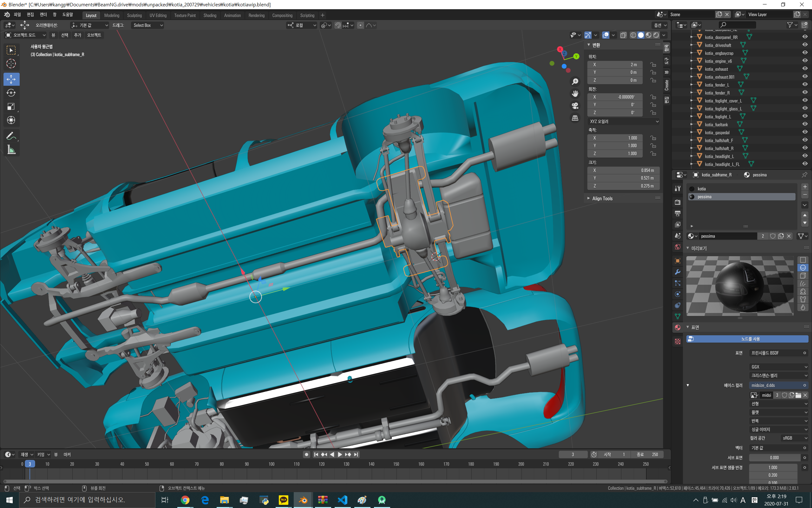Toggle lock on Rotation Z
The height and width of the screenshot is (508, 812).
[x=653, y=112]
